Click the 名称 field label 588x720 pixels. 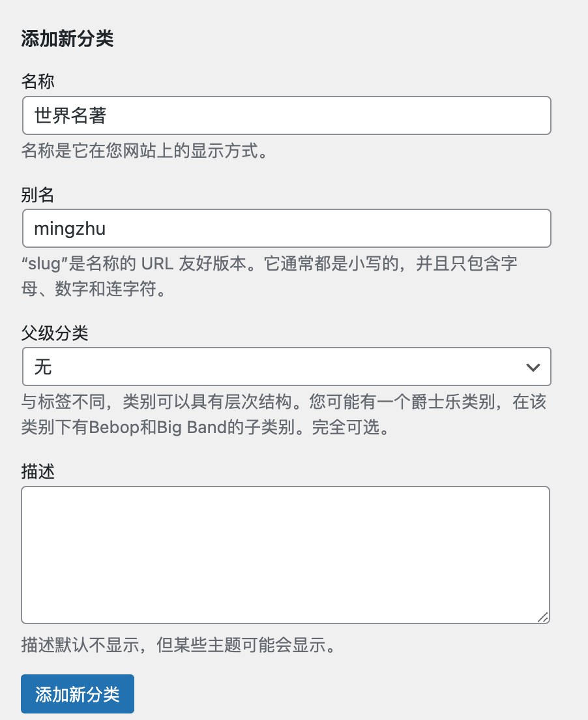coord(38,82)
